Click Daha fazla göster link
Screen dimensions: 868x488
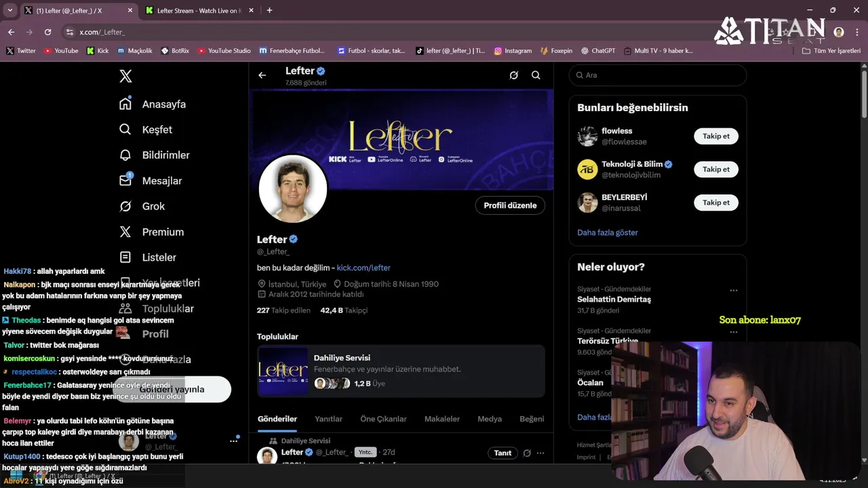608,232
